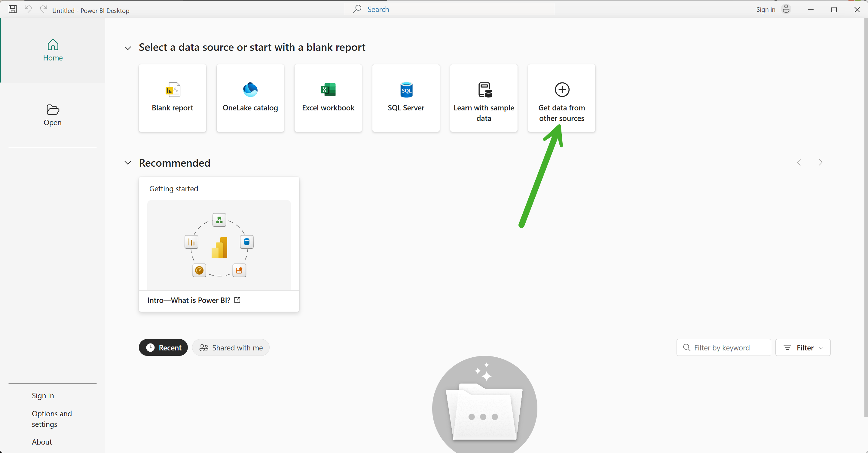Click the user profile avatar icon
The image size is (868, 453).
coord(786,9)
